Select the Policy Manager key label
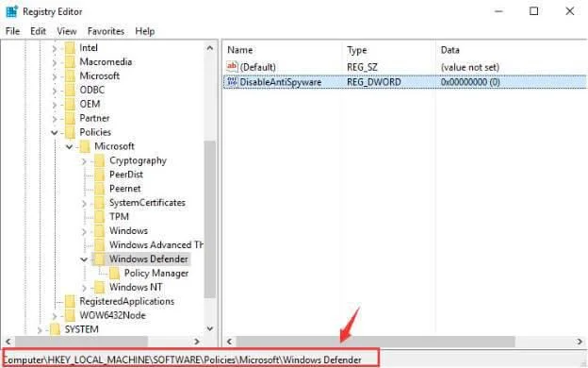This screenshot has height=368, width=588. pos(156,273)
